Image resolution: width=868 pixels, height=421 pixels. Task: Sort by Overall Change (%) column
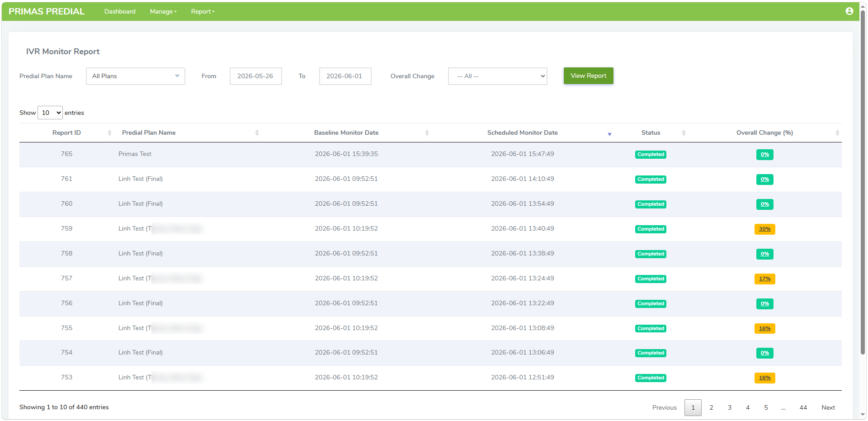[x=764, y=132]
